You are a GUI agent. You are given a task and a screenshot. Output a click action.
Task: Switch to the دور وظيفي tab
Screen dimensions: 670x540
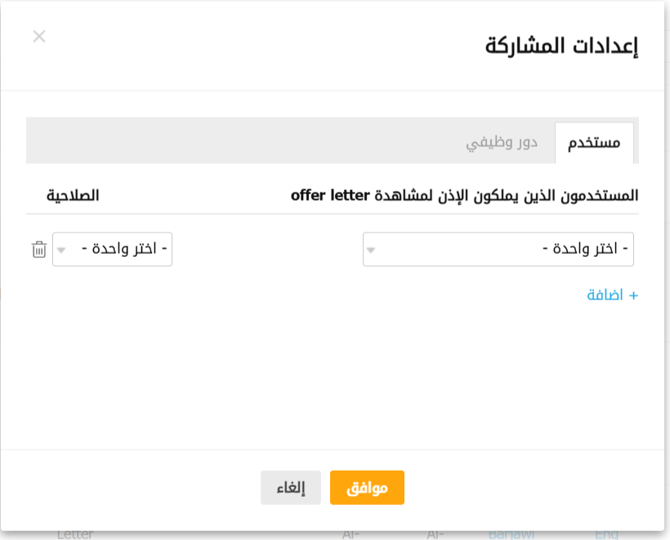(502, 142)
